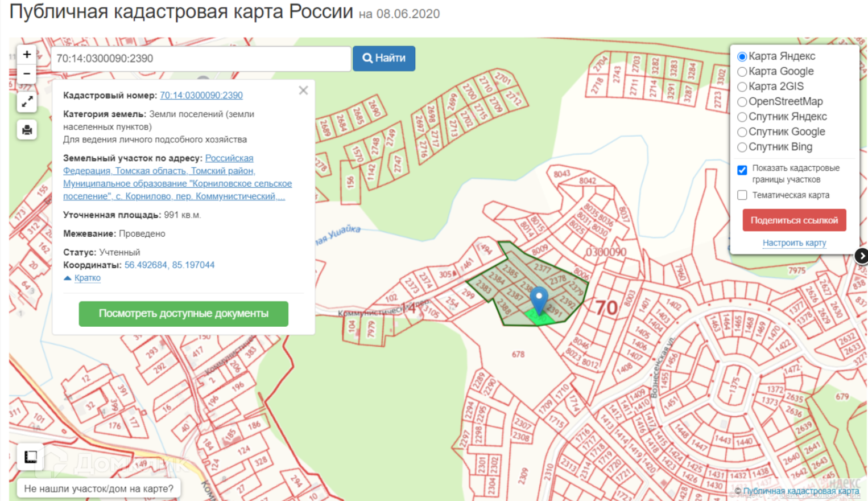Click map label 0300090

(x=606, y=252)
